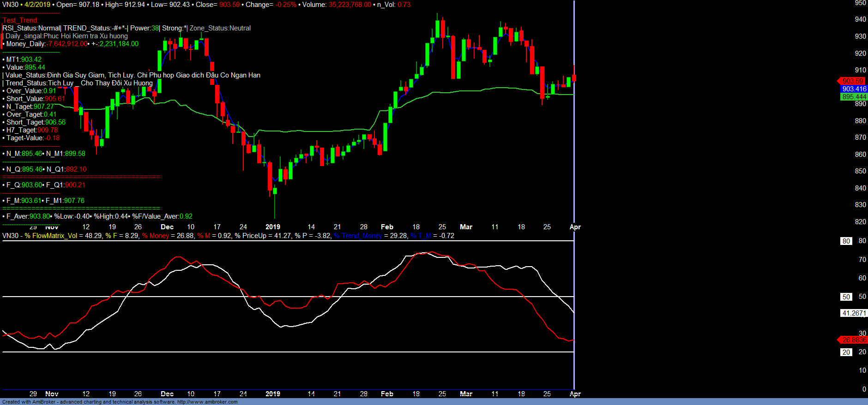
Task: Click the Volume value in the header line
Action: (350, 5)
